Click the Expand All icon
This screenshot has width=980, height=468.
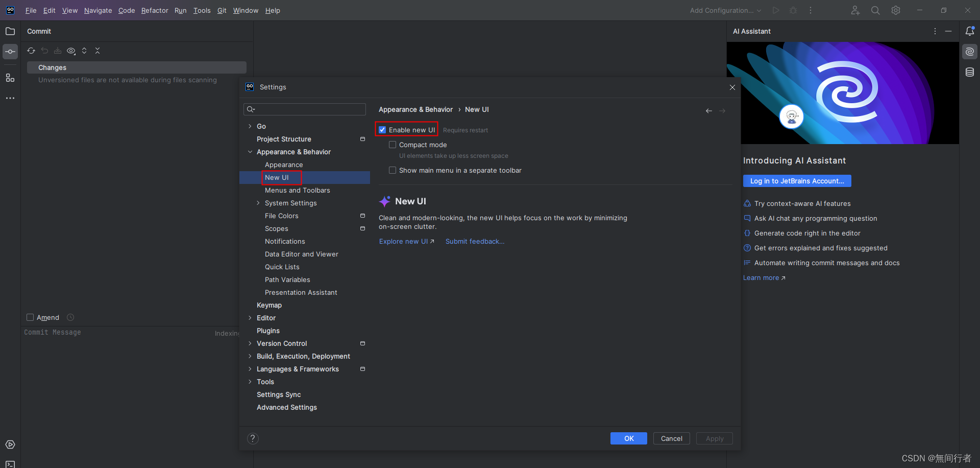point(84,51)
